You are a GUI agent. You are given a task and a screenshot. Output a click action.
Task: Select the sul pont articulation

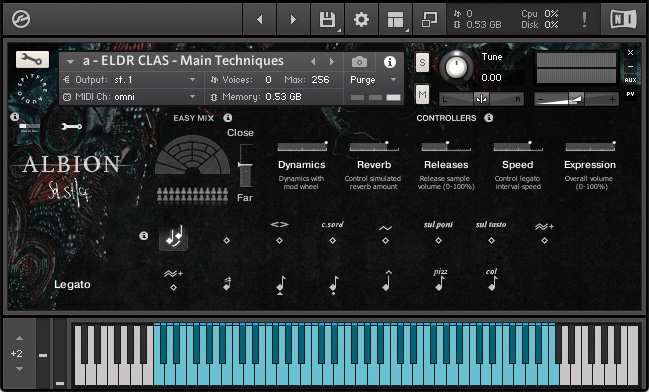438,232
